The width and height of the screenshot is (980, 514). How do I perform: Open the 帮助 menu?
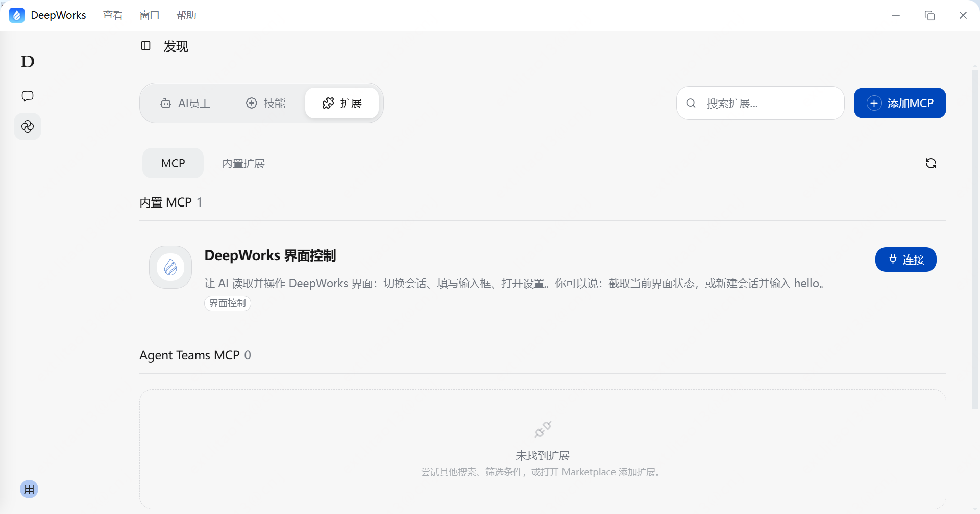pos(186,15)
